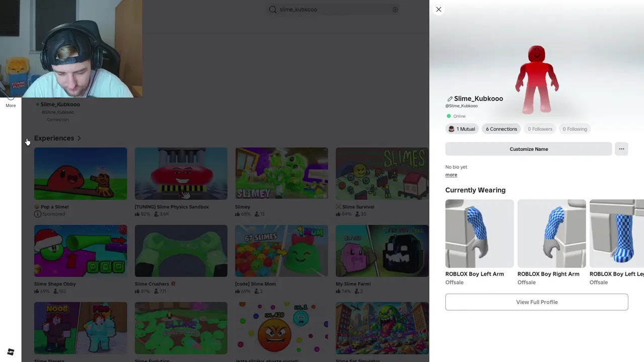The image size is (644, 362).
Task: Open the Slime Shape Obby thumbnail
Action: coord(80,251)
